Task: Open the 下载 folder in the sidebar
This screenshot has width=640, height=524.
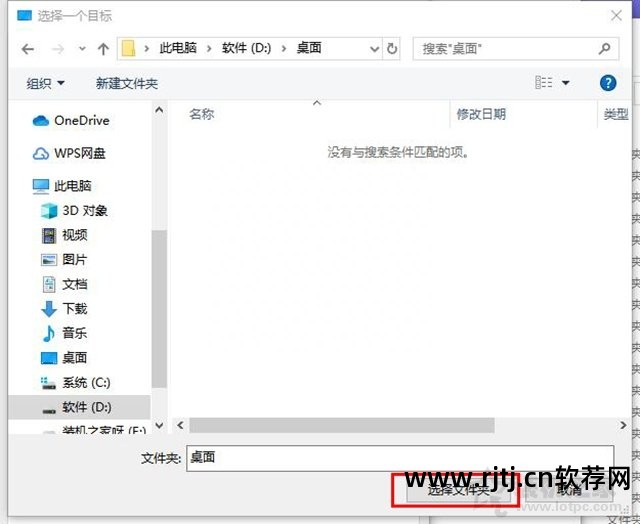Action: 74,309
